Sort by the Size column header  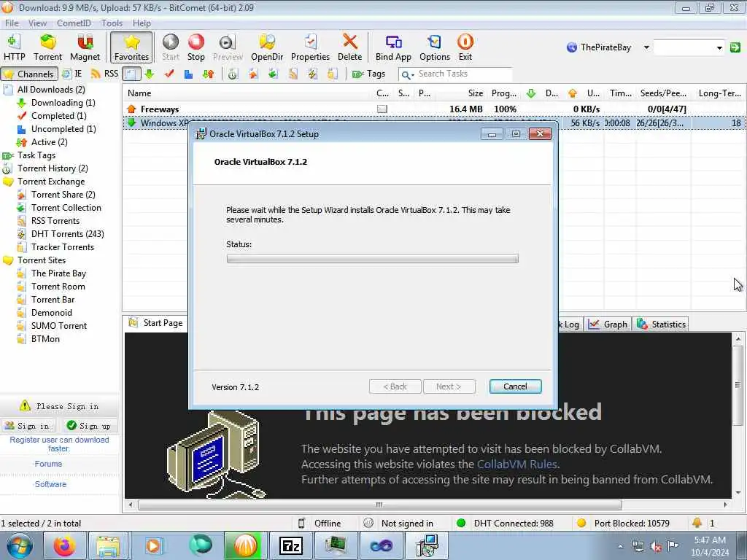[461, 93]
